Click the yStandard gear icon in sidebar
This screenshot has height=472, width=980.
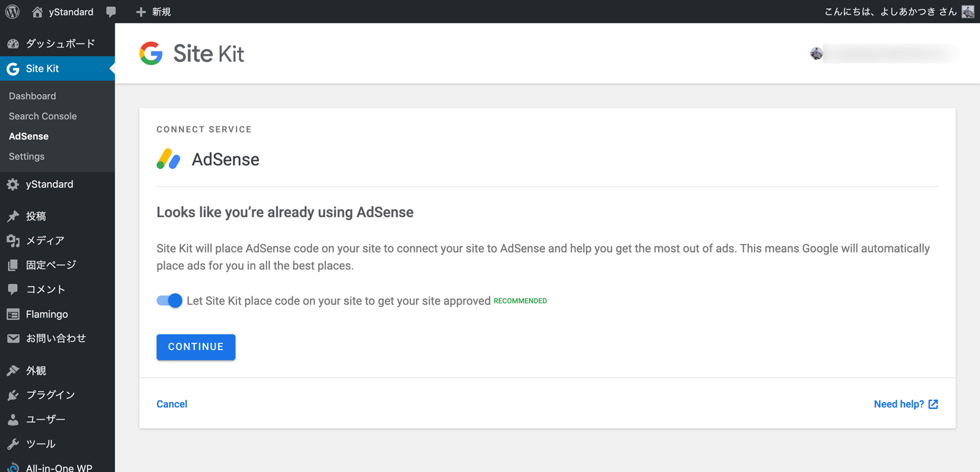tap(13, 184)
